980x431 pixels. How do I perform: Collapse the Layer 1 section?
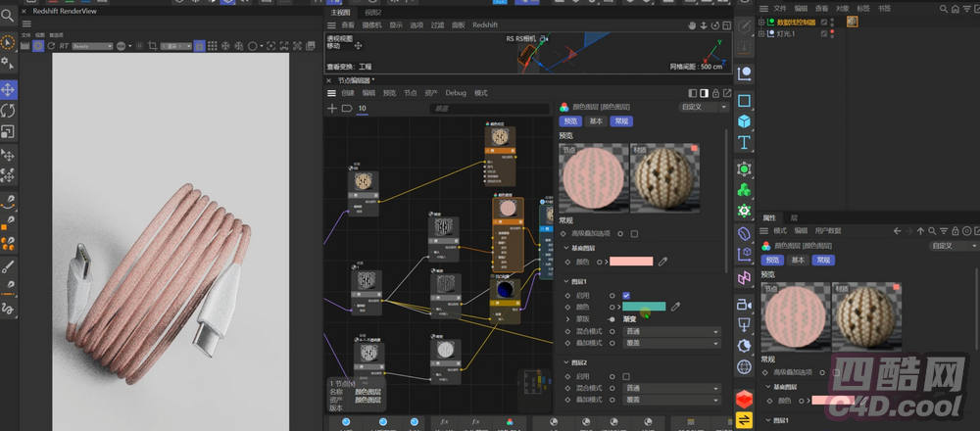(x=565, y=282)
